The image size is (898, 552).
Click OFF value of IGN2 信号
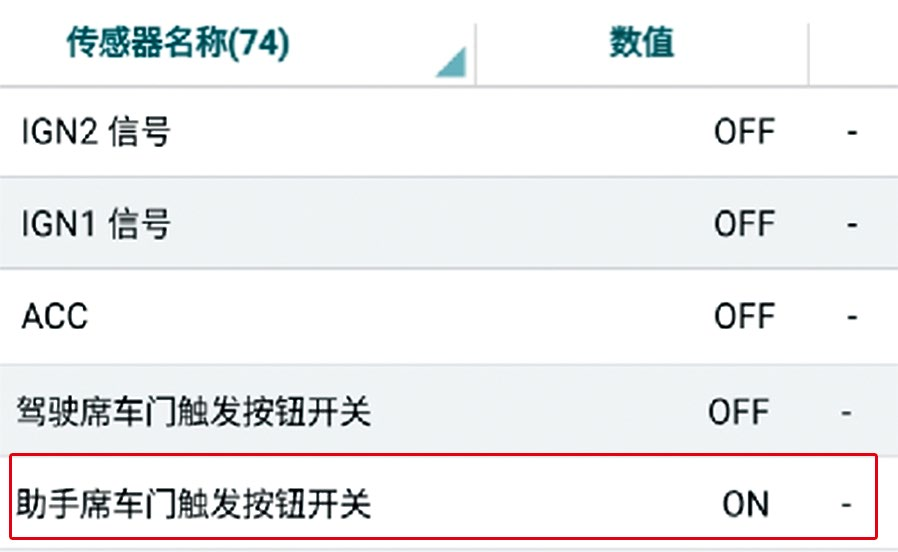[x=745, y=132]
